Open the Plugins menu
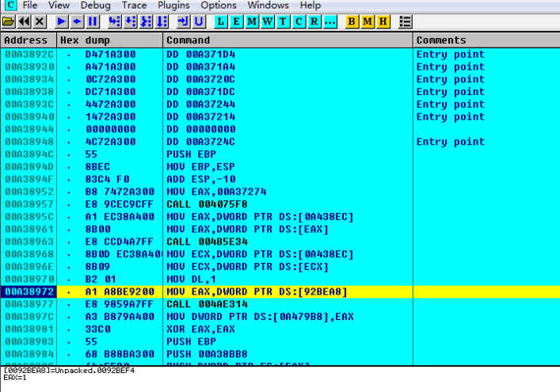 (x=173, y=6)
